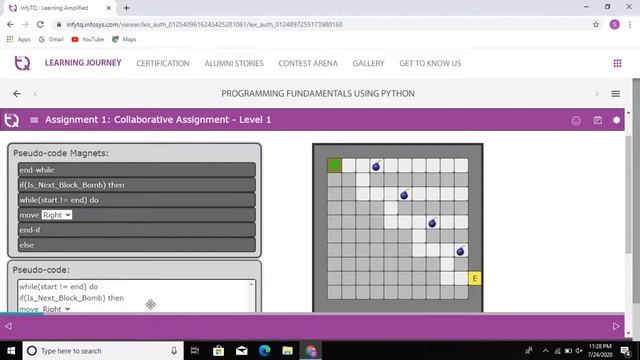Click the taskbar clock showing 11:28 PM
This screenshot has width=640, height=360.
600,351
